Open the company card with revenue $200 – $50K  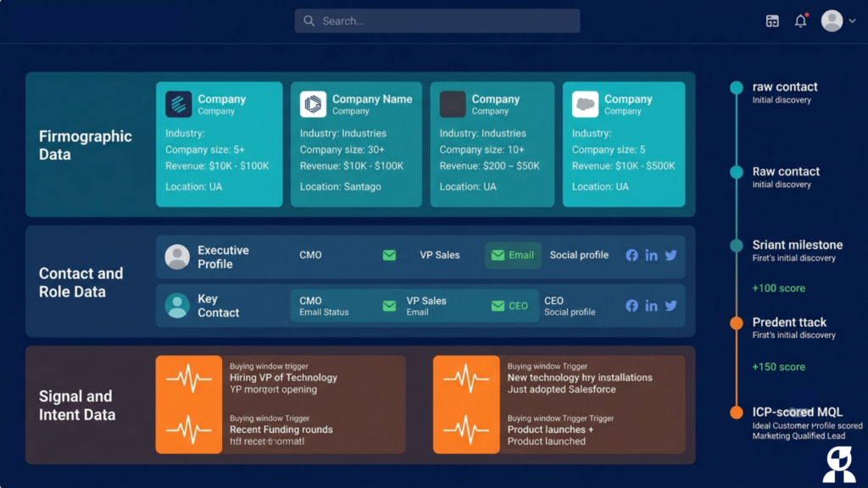click(x=492, y=144)
